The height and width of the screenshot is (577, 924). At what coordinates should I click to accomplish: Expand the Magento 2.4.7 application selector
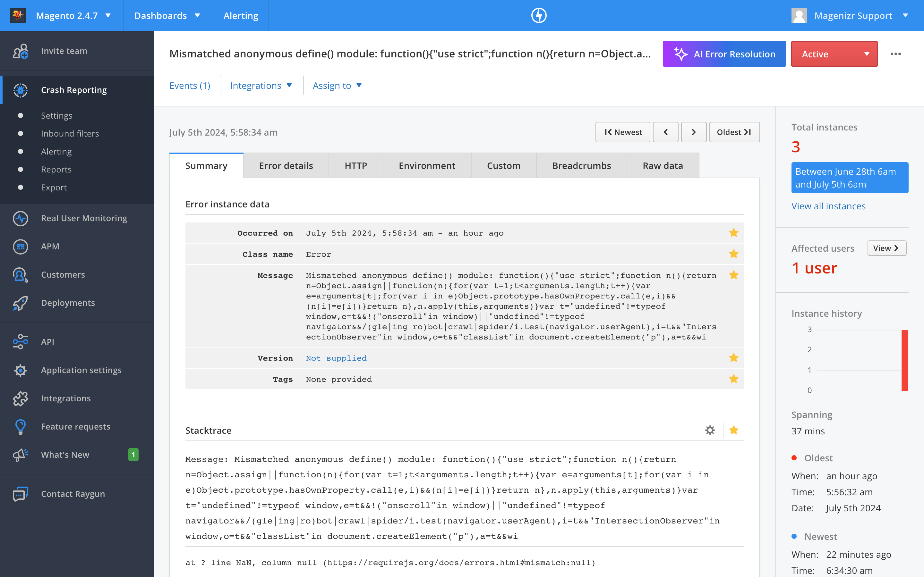tap(73, 16)
